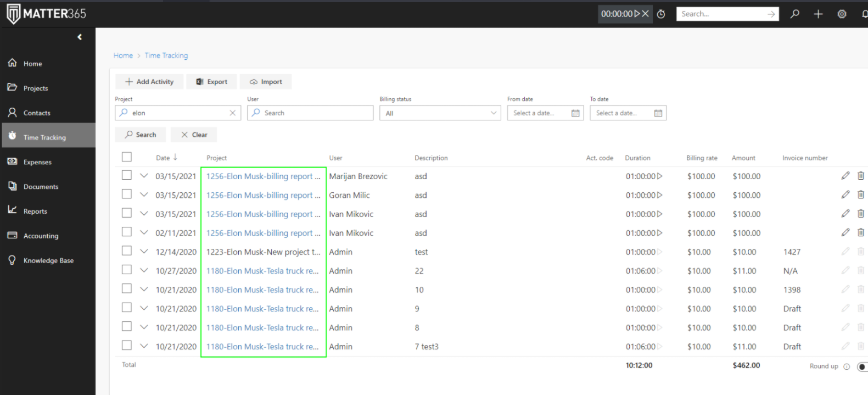Reset the top bar timer with X
The width and height of the screenshot is (868, 395).
pos(645,14)
